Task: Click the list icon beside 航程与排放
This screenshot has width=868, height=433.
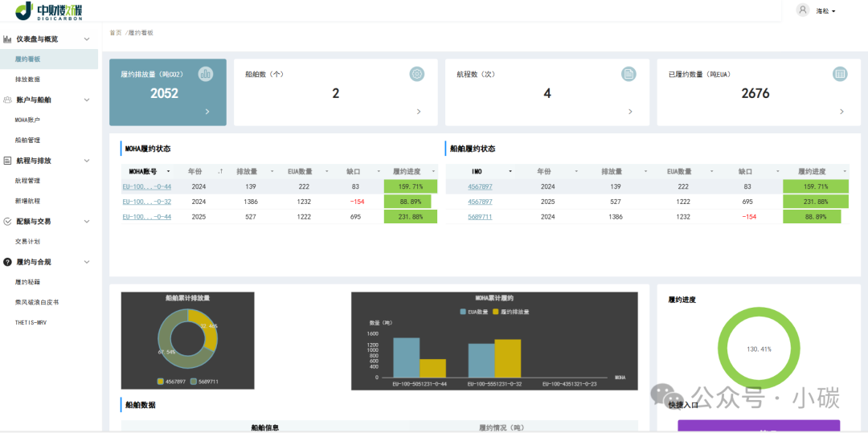Action: (x=7, y=161)
